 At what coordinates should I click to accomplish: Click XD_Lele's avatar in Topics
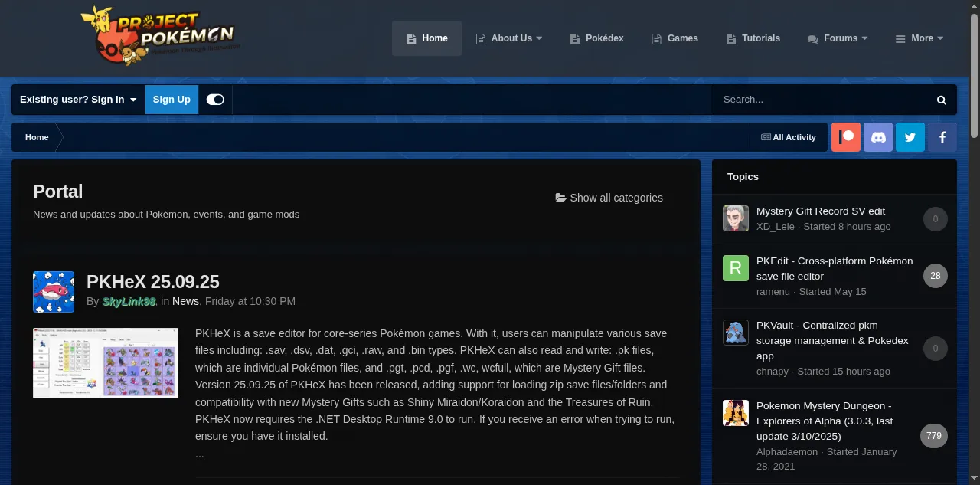click(736, 218)
